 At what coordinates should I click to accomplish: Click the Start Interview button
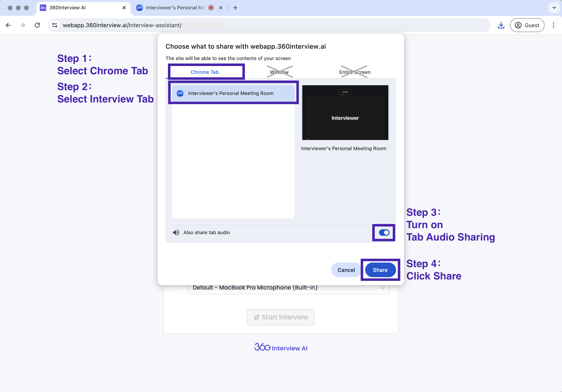coord(281,317)
